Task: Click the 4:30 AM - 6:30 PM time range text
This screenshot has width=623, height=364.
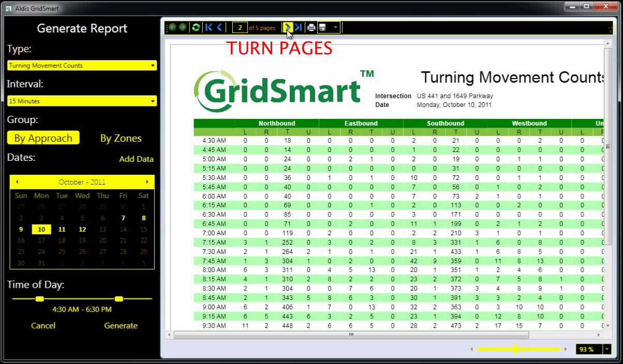Action: coord(82,310)
